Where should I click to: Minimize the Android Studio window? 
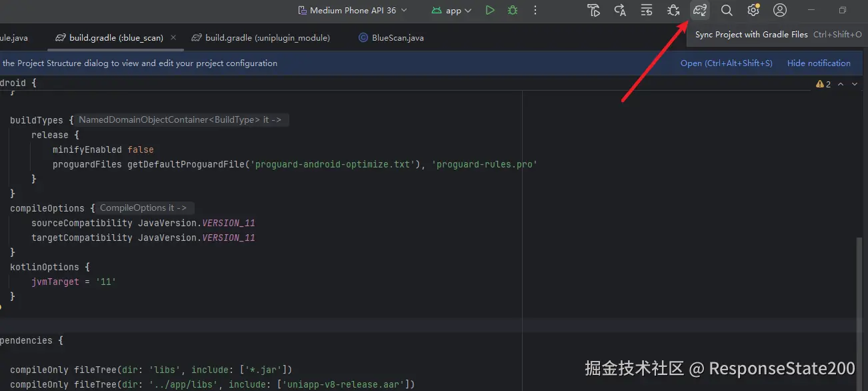click(811, 11)
